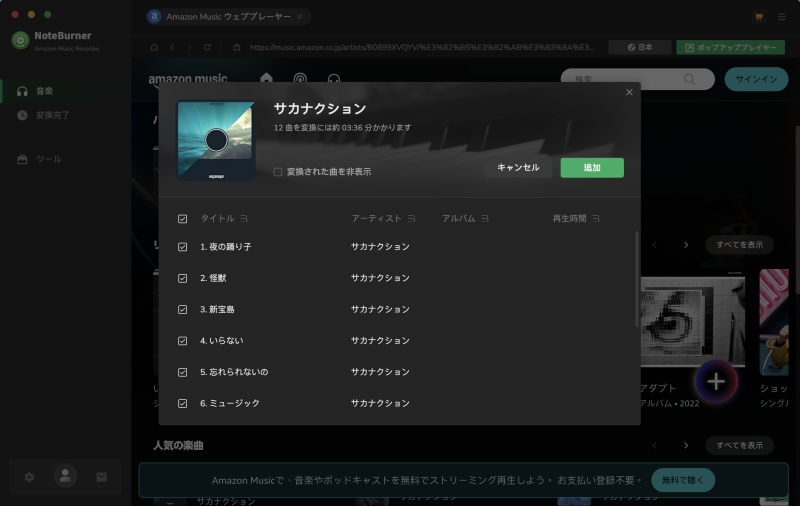Uncheck song 1. 夜の踊り子
The width and height of the screenshot is (800, 506).
(x=182, y=247)
